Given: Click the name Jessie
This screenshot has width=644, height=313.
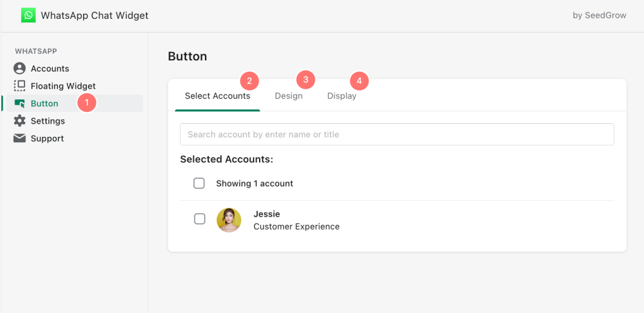Looking at the screenshot, I should (x=267, y=214).
